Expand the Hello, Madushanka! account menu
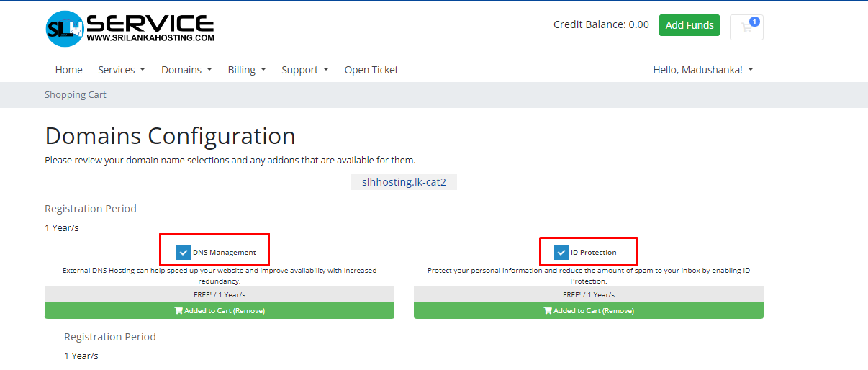This screenshot has height=370, width=868. [702, 70]
